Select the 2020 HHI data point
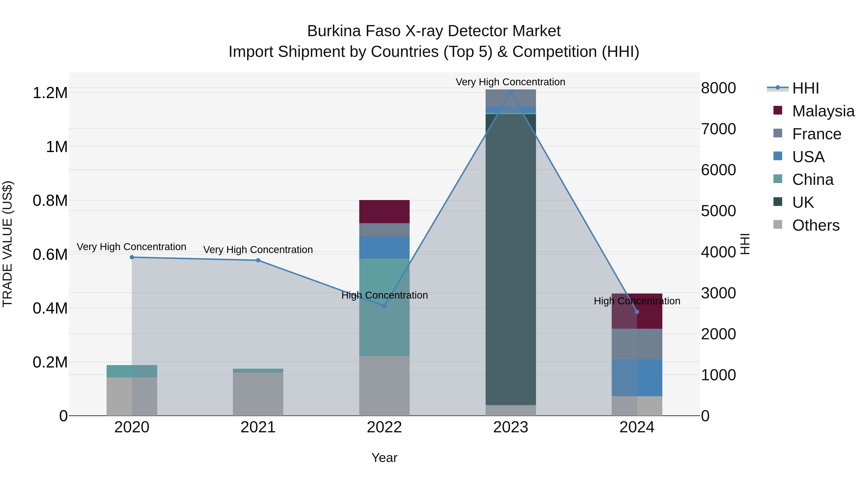The width and height of the screenshot is (868, 488). tap(132, 257)
